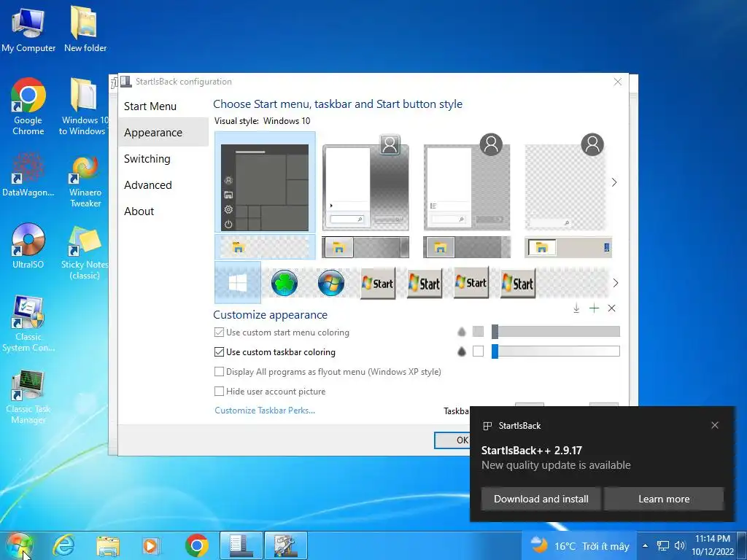Open File Explorer from taskbar

point(108,545)
